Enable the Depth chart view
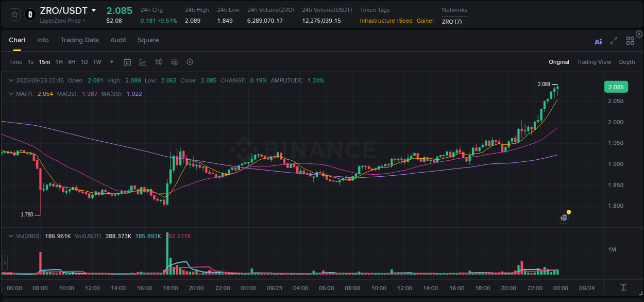Viewport: 644px width, 302px height. pos(626,61)
